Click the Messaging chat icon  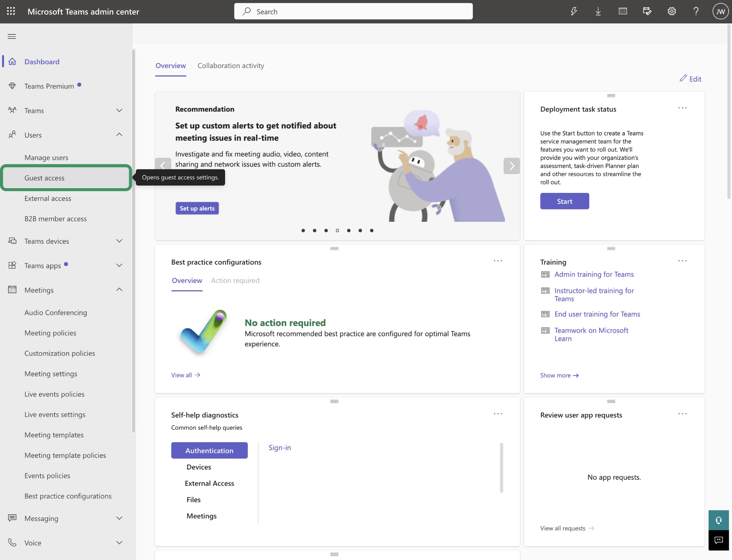click(12, 518)
